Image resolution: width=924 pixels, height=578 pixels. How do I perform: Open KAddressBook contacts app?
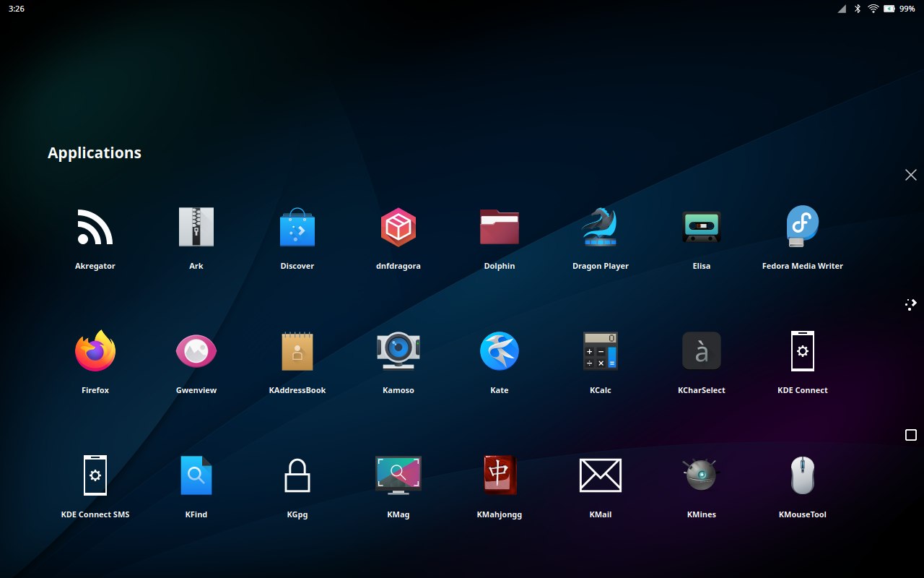point(297,351)
